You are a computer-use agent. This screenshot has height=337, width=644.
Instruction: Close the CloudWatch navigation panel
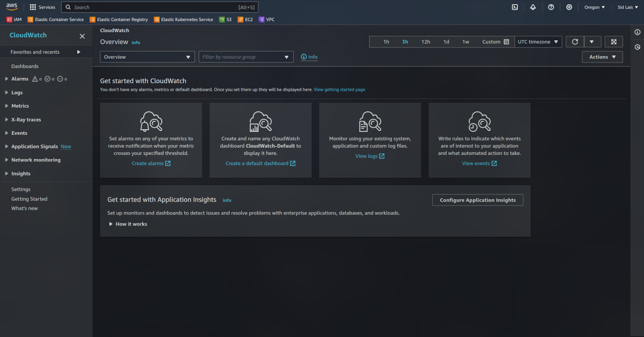pos(82,36)
